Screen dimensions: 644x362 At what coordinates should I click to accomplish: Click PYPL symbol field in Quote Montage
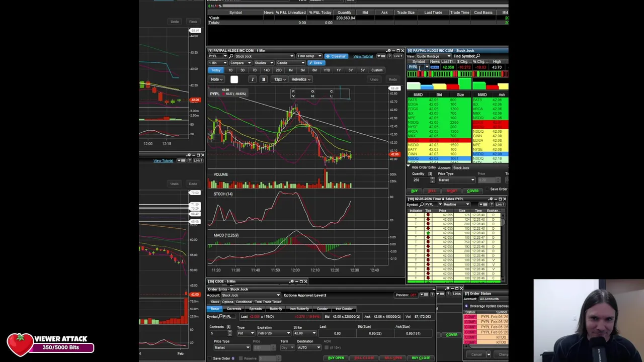click(415, 67)
